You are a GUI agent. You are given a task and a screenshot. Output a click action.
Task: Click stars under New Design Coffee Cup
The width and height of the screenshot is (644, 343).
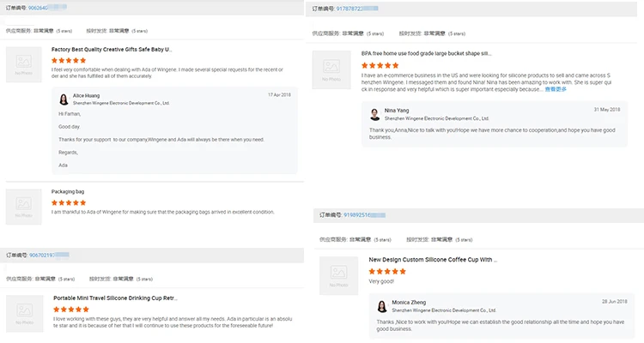(387, 271)
